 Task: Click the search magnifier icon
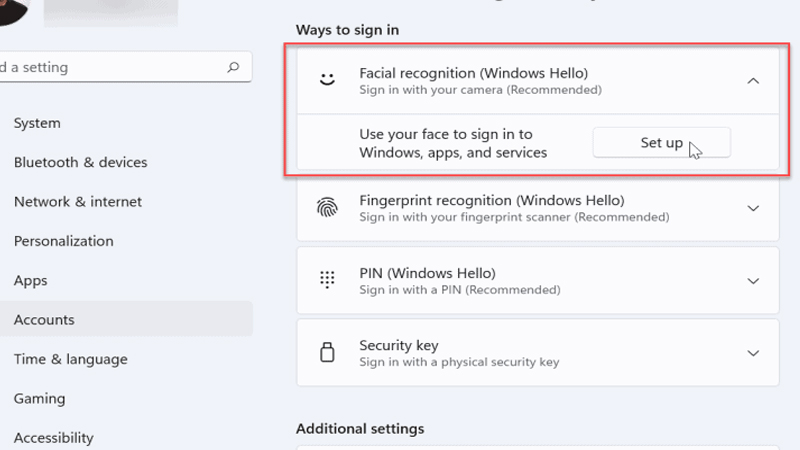click(233, 68)
